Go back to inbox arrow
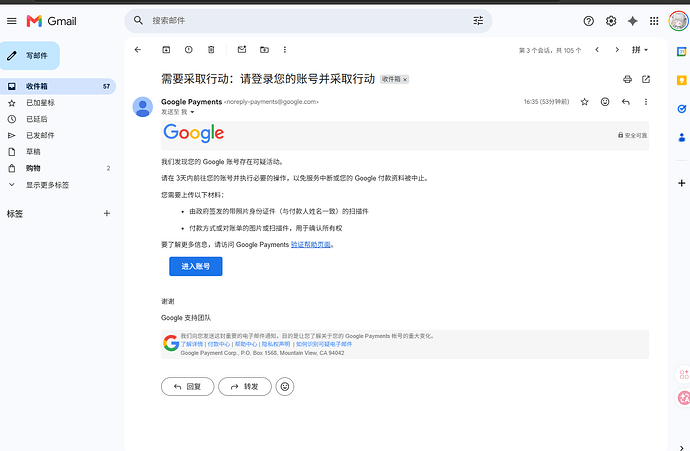 click(x=138, y=50)
